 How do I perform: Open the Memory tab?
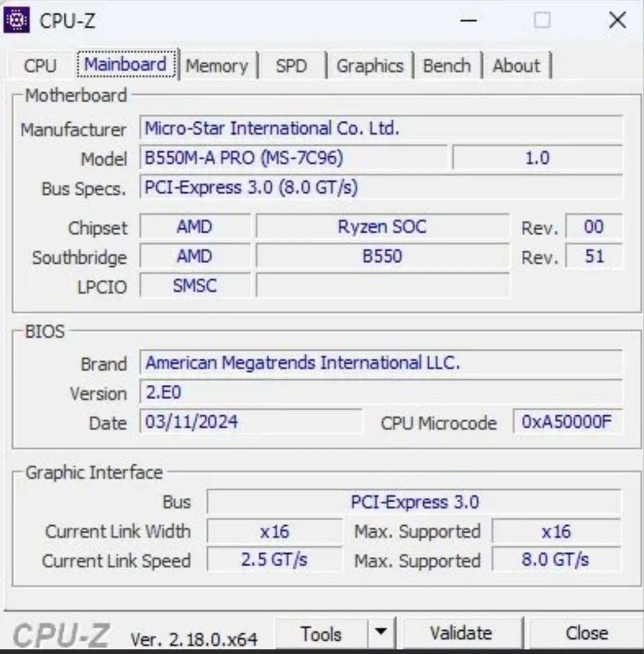point(217,65)
